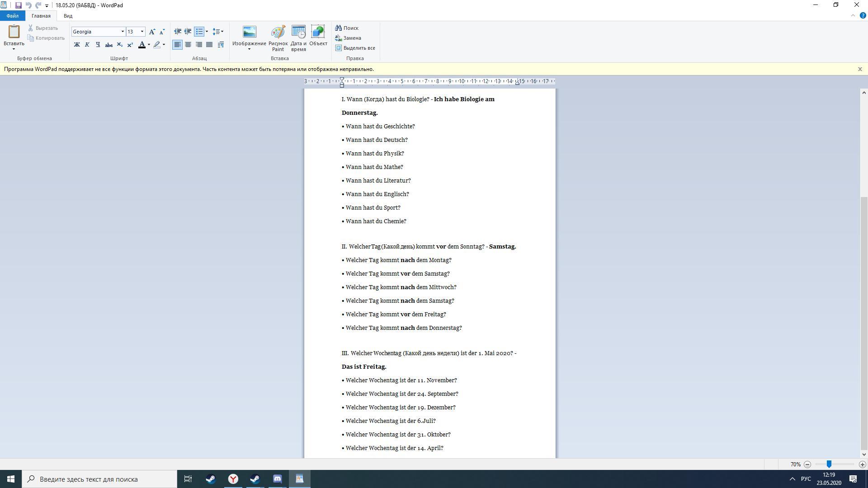Open Yandex Browser from the taskbar
Viewport: 868px width, 488px height.
(x=233, y=479)
